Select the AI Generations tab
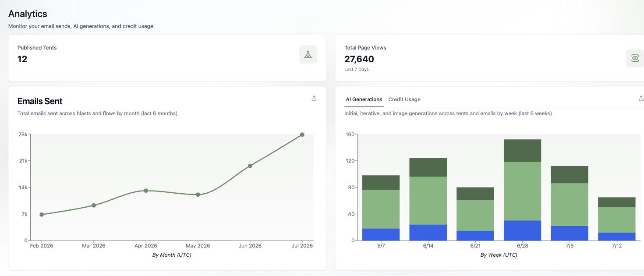This screenshot has height=276, width=644. click(364, 99)
